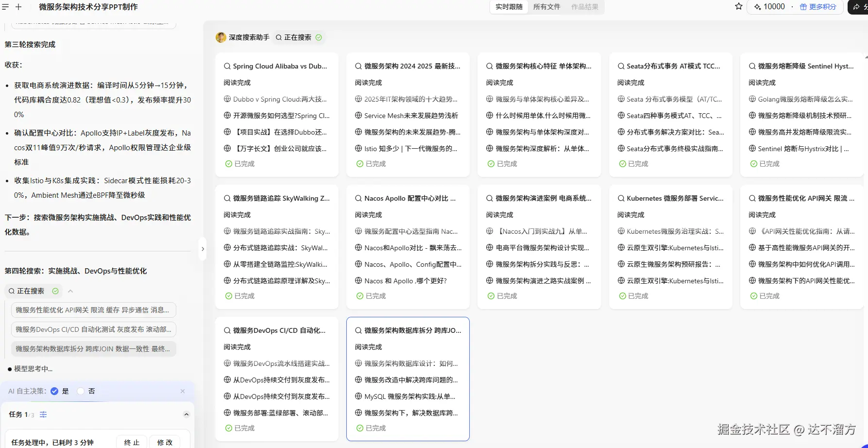The height and width of the screenshot is (448, 868).
Task: Click the search icon on Kubernetes 微服务部署 card
Action: (621, 198)
